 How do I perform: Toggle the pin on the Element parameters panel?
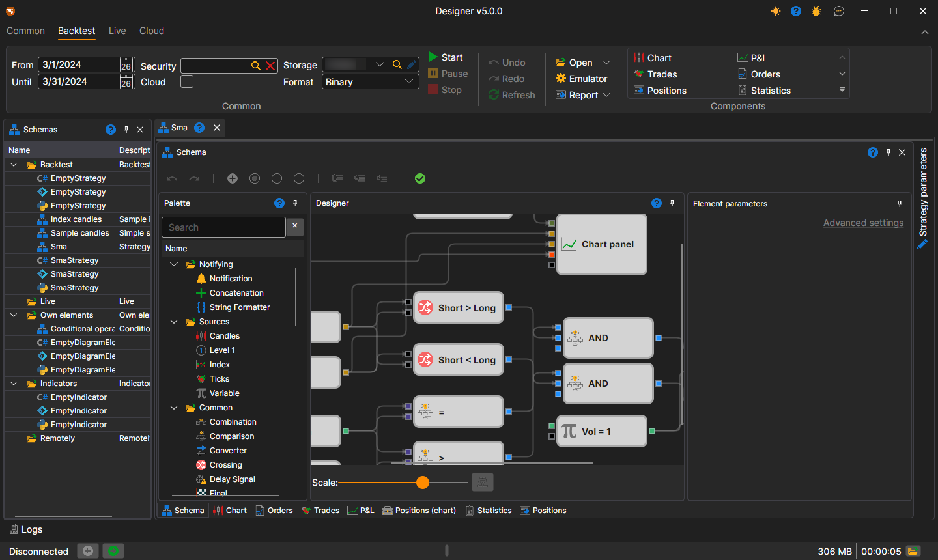point(900,204)
